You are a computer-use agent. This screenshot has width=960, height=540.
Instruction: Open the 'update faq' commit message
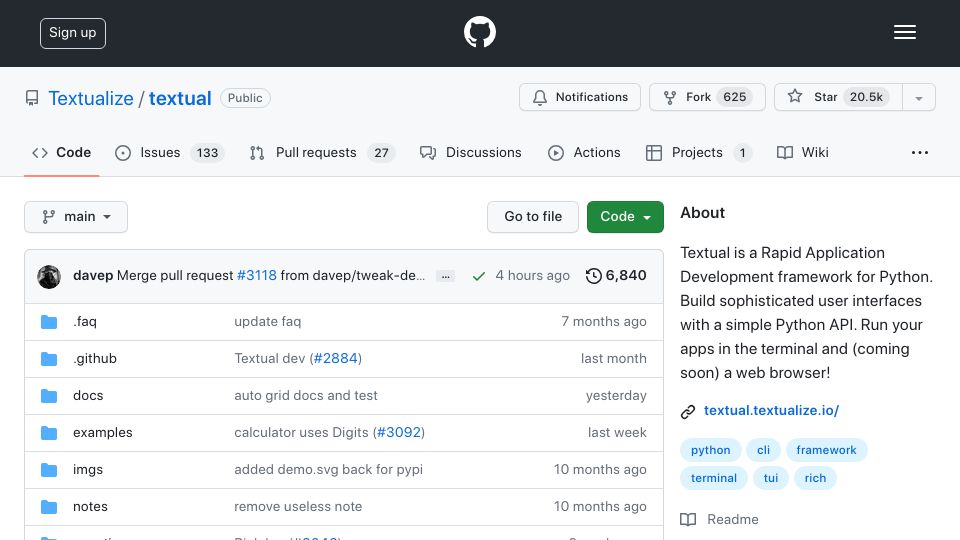268,321
